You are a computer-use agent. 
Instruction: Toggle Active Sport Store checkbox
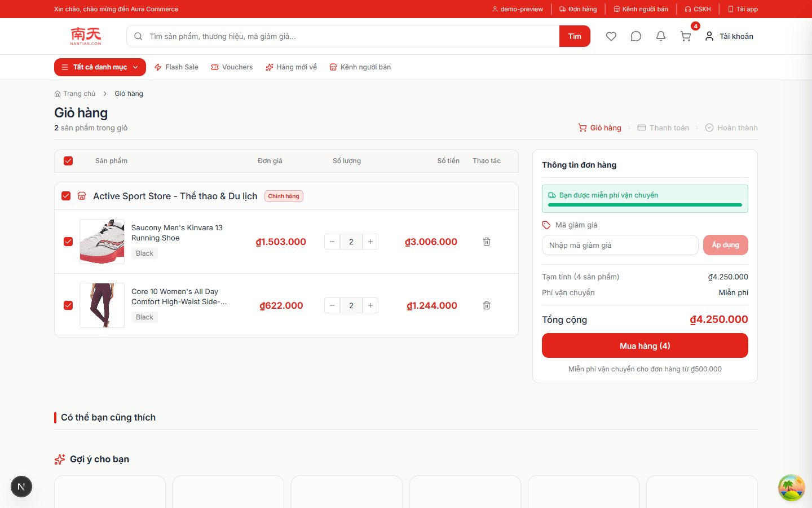tap(66, 196)
